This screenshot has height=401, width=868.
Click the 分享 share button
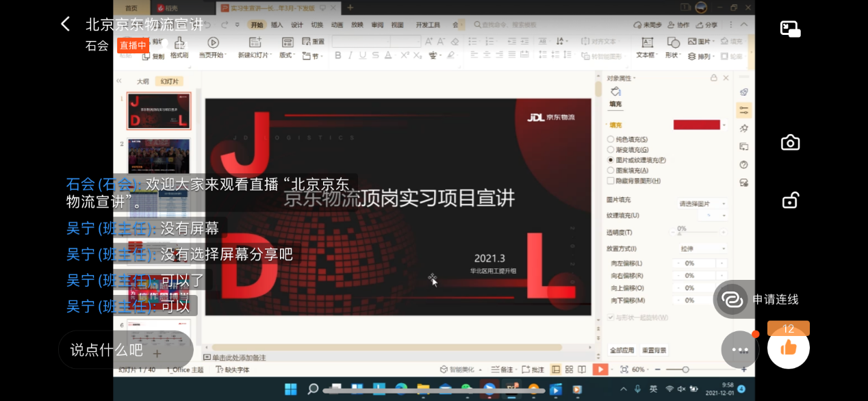707,25
